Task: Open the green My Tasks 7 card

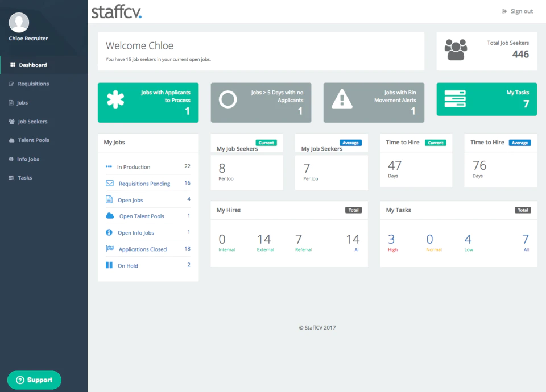Action: click(486, 99)
